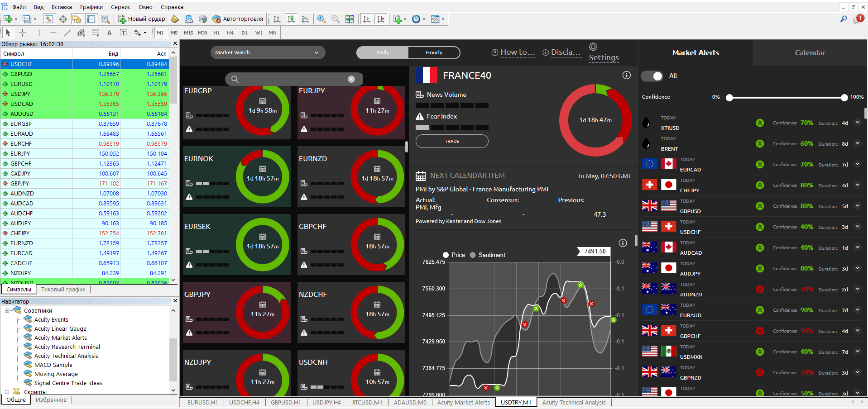Open the Графики menu
Screen dimensions: 868x409
point(91,7)
